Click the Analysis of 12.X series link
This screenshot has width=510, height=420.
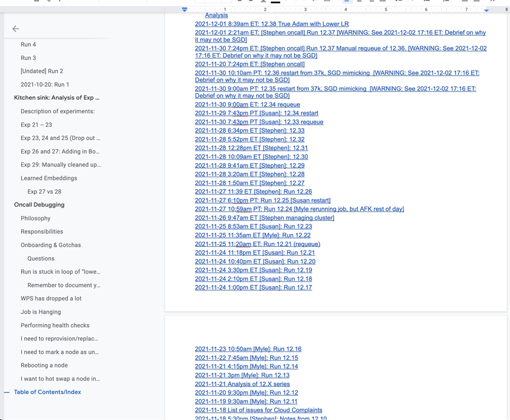point(242,384)
